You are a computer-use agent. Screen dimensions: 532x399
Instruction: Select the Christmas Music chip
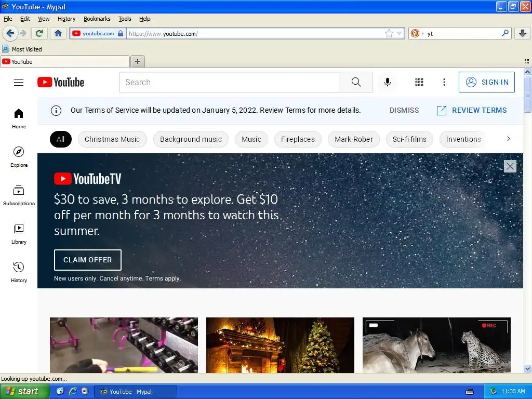pyautogui.click(x=112, y=139)
